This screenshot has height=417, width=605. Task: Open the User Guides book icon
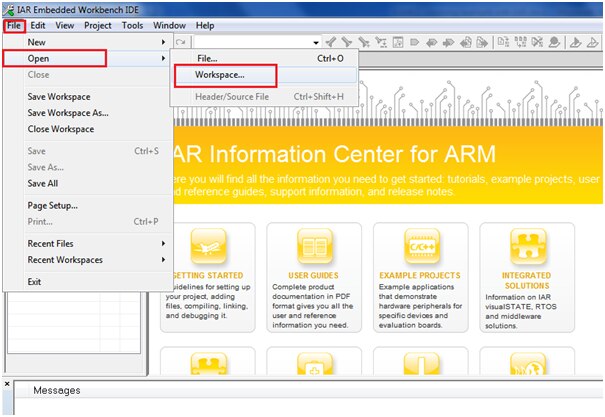(314, 246)
